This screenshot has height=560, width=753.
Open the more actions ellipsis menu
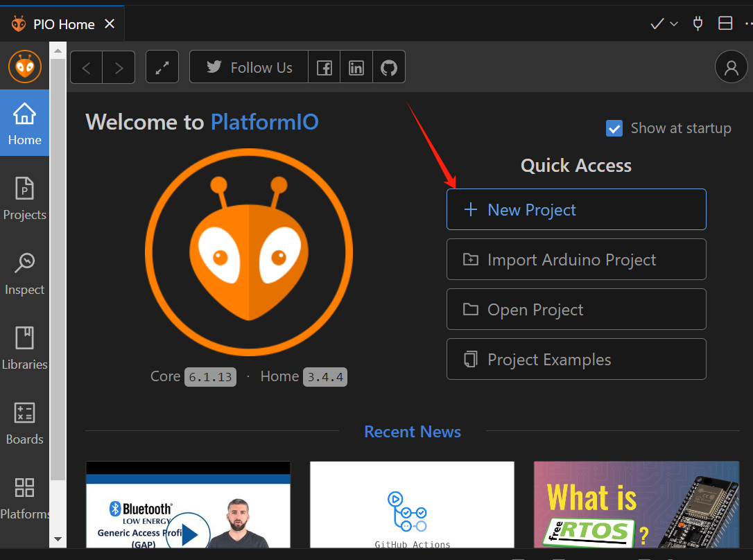pyautogui.click(x=749, y=23)
